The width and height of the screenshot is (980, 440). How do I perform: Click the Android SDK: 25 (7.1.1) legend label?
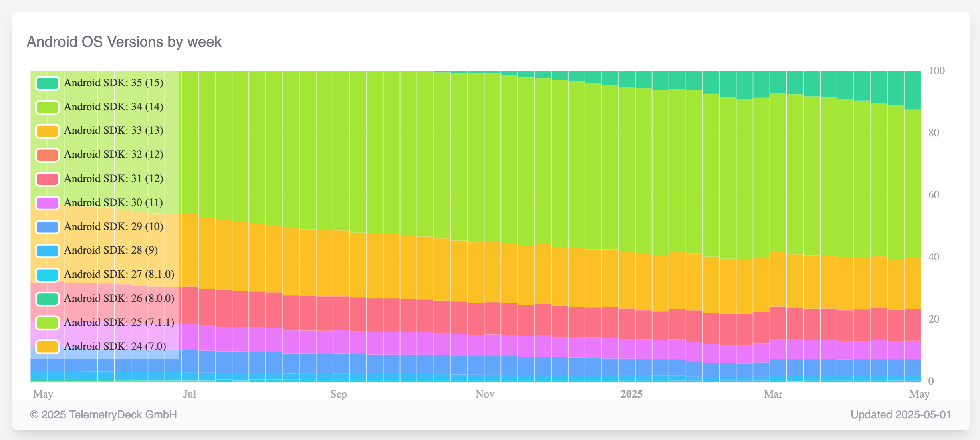[x=119, y=322]
